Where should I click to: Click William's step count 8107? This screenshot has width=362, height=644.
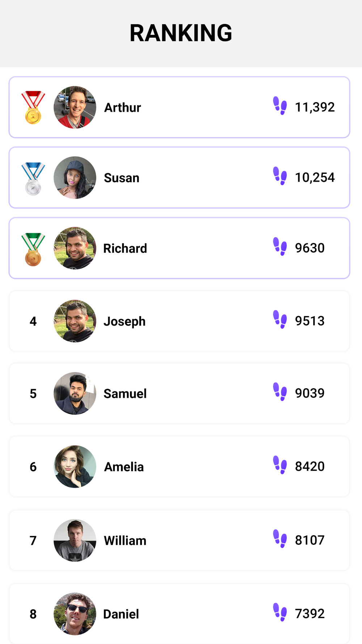(310, 540)
